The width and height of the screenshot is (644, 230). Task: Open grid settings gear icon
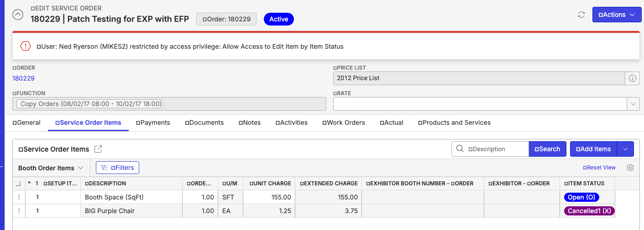pos(630,168)
